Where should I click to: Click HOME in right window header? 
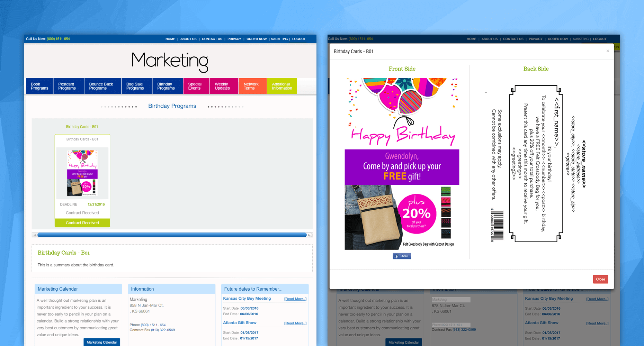click(x=471, y=39)
